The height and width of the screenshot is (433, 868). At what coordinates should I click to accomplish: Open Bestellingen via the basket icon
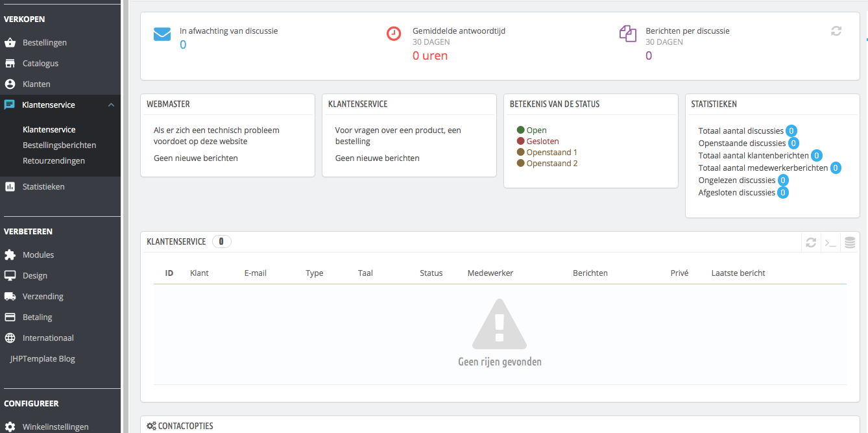click(x=10, y=43)
